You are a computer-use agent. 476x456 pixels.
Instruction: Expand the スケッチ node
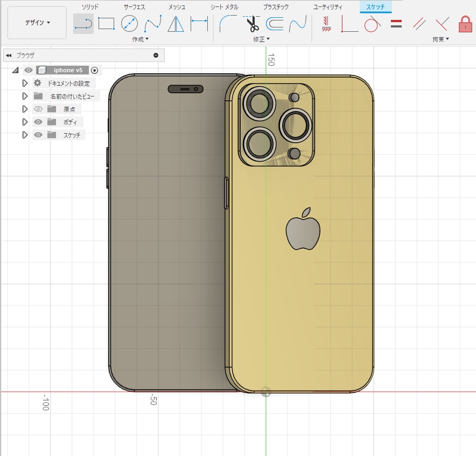[x=25, y=135]
